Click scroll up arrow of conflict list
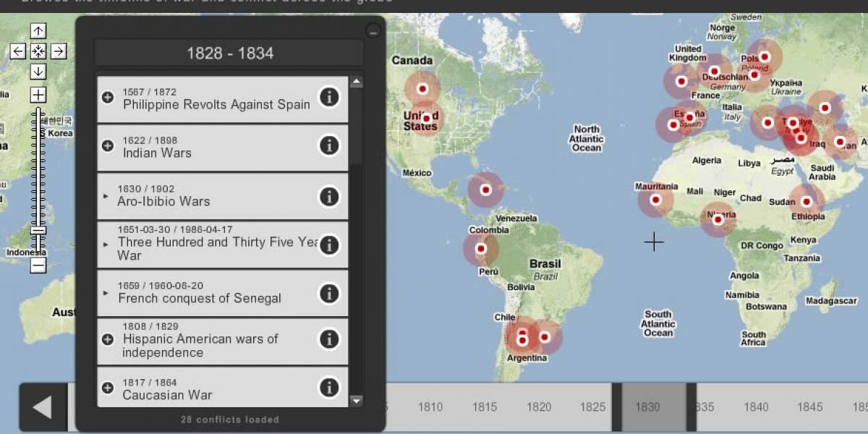The width and height of the screenshot is (868, 434). pyautogui.click(x=356, y=82)
